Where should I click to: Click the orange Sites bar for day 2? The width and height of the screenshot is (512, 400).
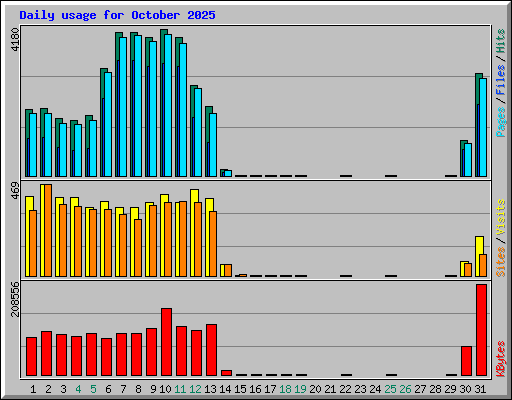(x=48, y=230)
